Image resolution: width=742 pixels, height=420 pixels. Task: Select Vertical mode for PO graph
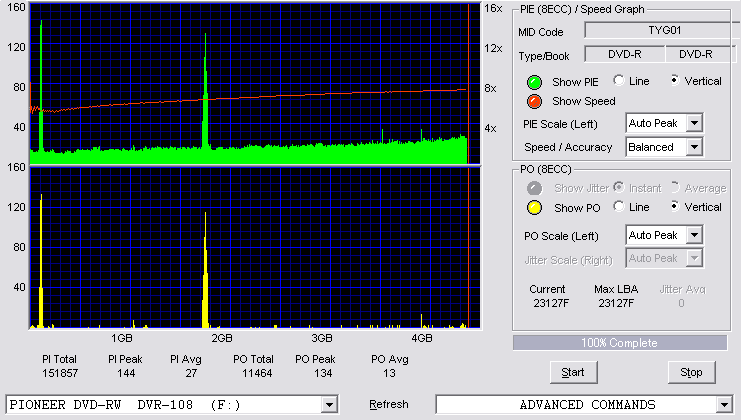[675, 206]
